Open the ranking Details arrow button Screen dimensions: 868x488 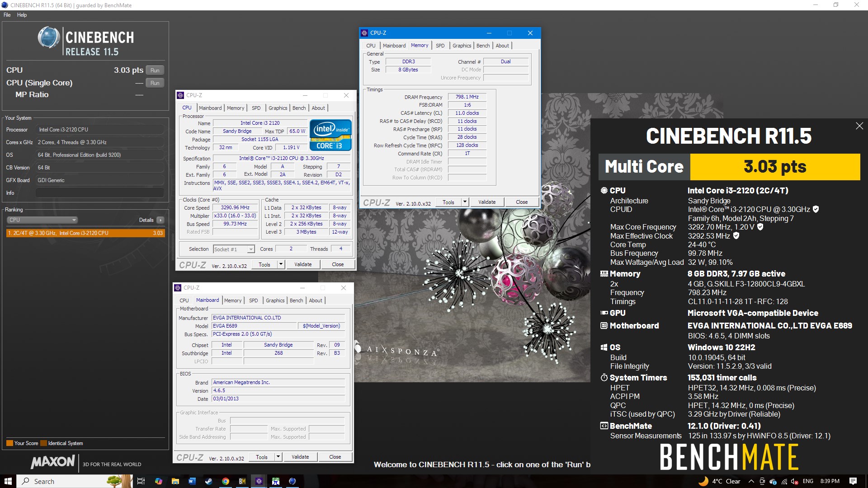click(160, 220)
